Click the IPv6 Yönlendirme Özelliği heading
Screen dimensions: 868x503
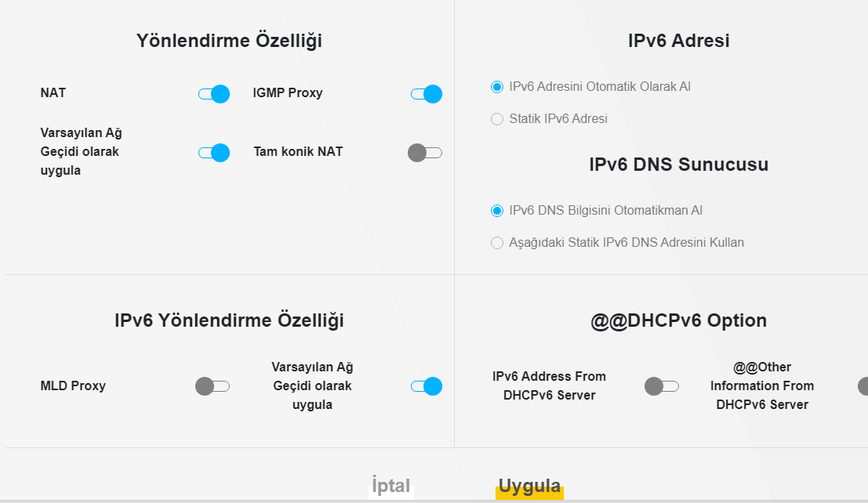[x=229, y=320]
